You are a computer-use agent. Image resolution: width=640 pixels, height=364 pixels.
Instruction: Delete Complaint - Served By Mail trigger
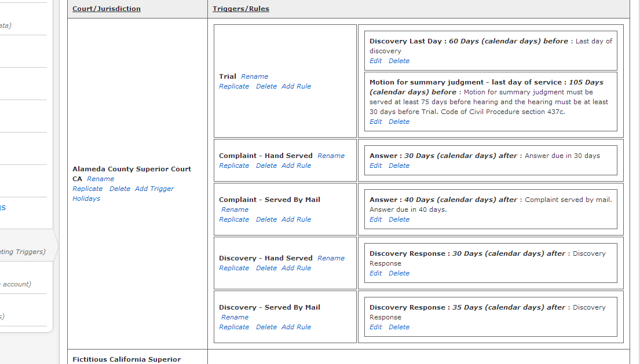tap(266, 219)
